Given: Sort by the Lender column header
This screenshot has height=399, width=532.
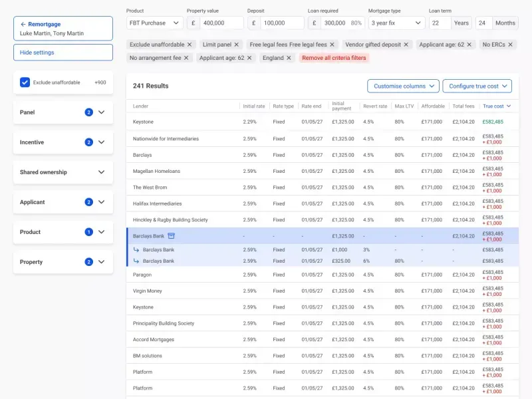Looking at the screenshot, I should (x=140, y=106).
